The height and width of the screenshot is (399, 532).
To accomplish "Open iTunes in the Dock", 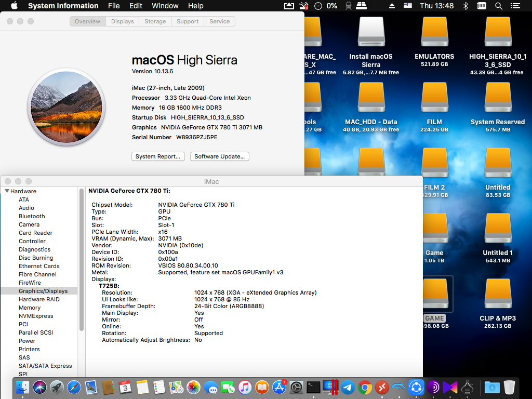I will coord(245,387).
